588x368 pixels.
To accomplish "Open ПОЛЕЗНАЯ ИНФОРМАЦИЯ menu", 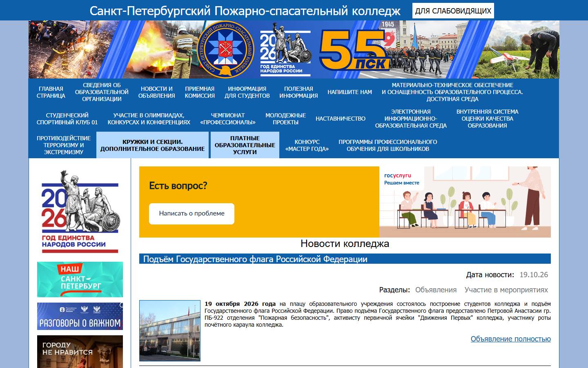I will (298, 92).
